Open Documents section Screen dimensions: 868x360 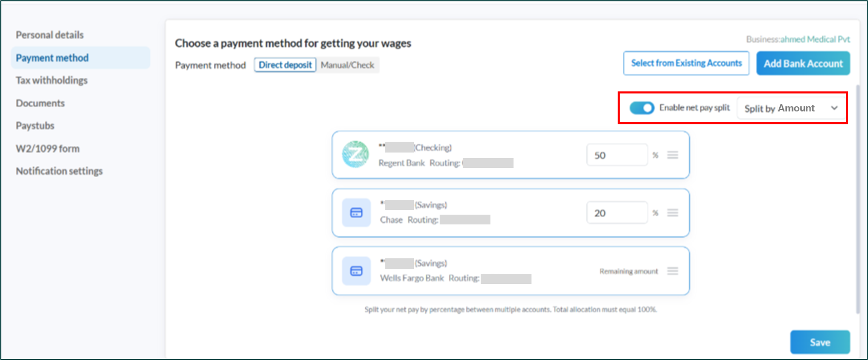tap(41, 103)
